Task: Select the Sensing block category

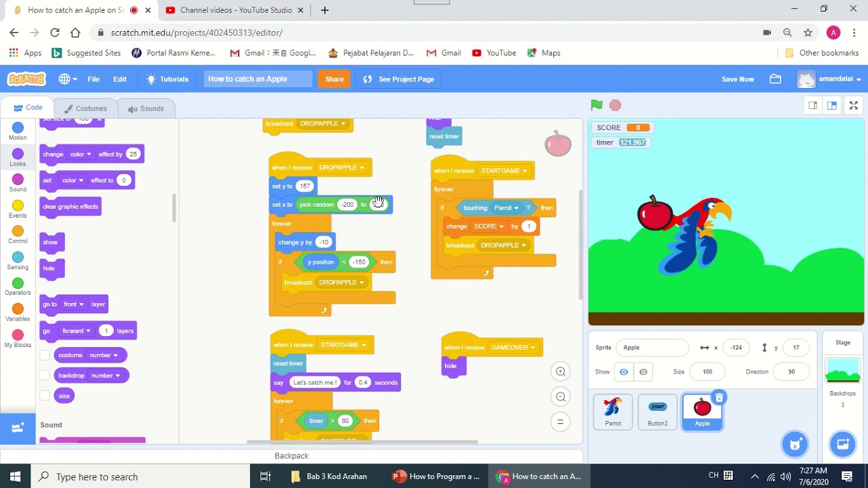Action: [x=18, y=261]
